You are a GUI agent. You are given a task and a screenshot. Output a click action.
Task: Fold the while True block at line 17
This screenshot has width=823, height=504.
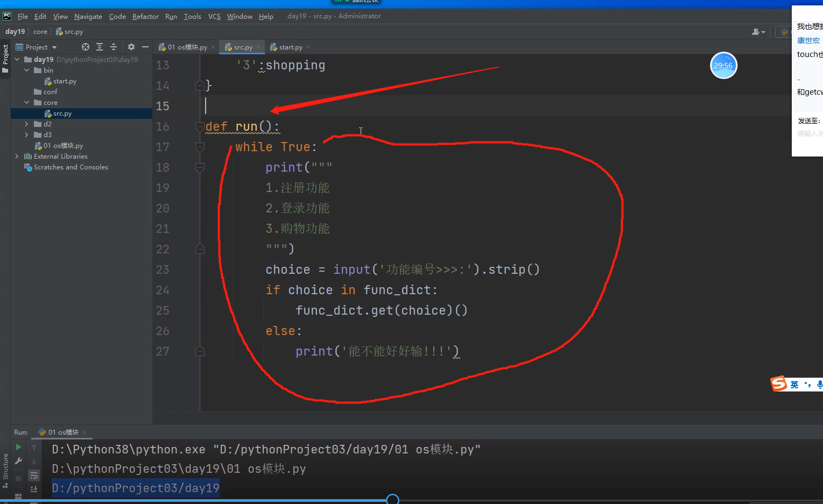[x=200, y=147]
